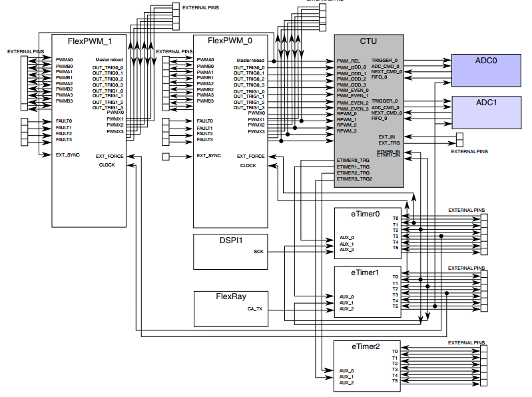
Task: Select CLOCK label in FlexPWM_0
Action: click(x=248, y=165)
